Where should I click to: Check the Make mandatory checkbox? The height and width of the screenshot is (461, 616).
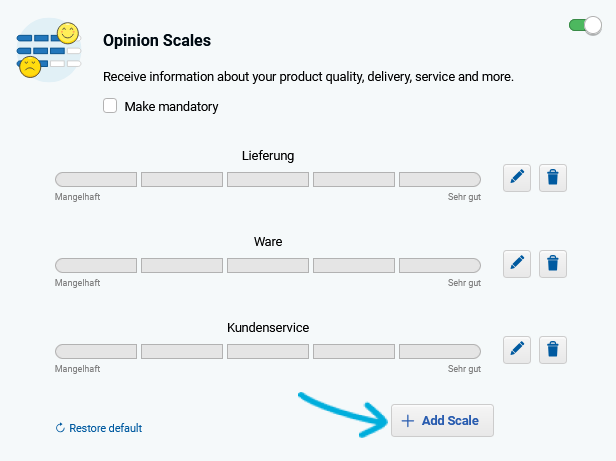click(110, 106)
